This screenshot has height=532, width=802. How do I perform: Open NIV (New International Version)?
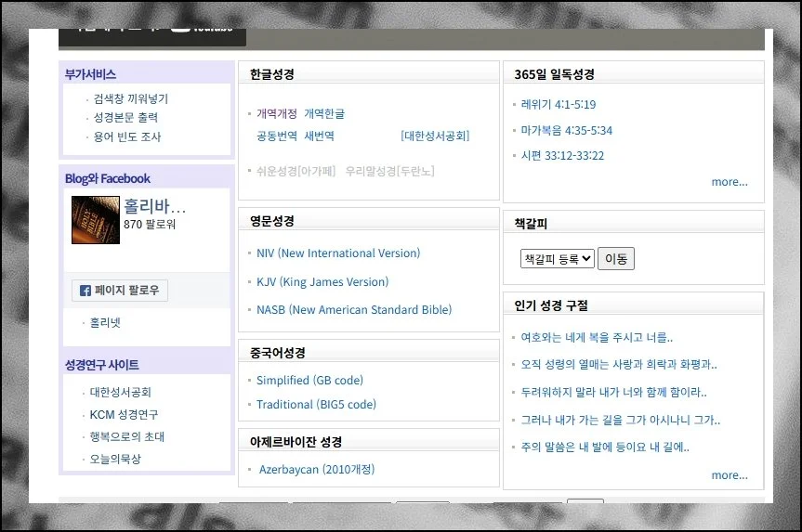[x=338, y=253]
